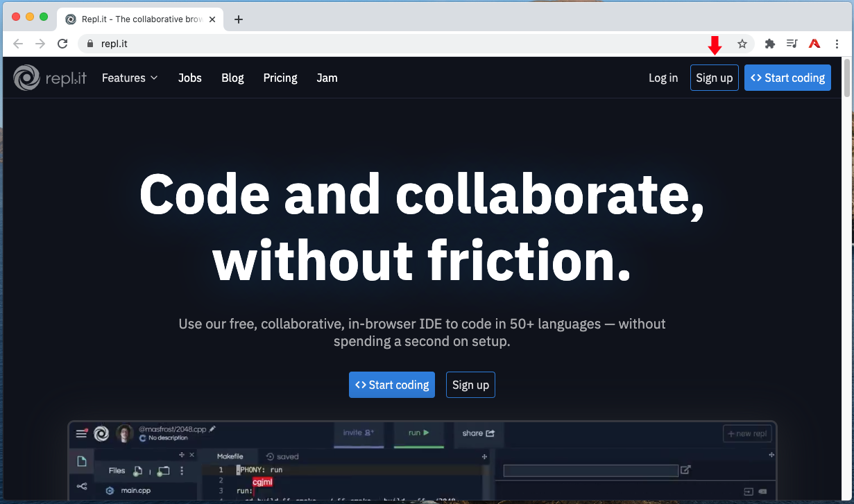Bookmark this page with the star icon
The width and height of the screenshot is (854, 504).
[742, 44]
